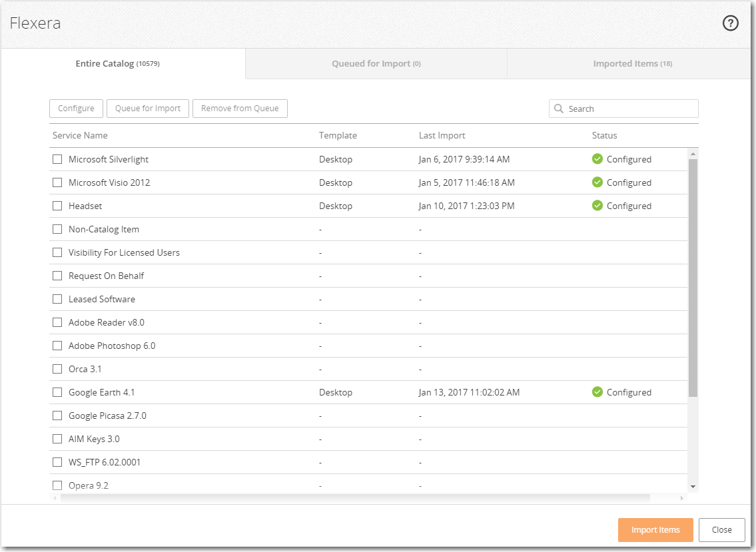Open the Imported Items tab
The width and height of the screenshot is (756, 552).
[x=632, y=64]
